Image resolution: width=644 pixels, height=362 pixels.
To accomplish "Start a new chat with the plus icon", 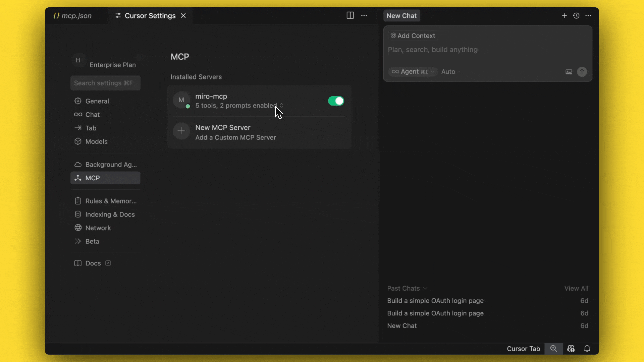I will (x=565, y=15).
